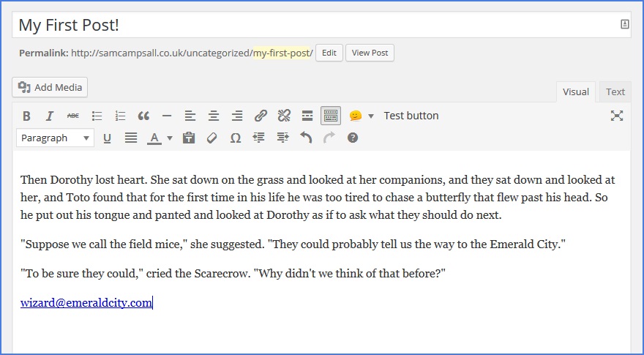Select the Visual editor tab
Screen dimensions: 644x355
click(x=575, y=91)
